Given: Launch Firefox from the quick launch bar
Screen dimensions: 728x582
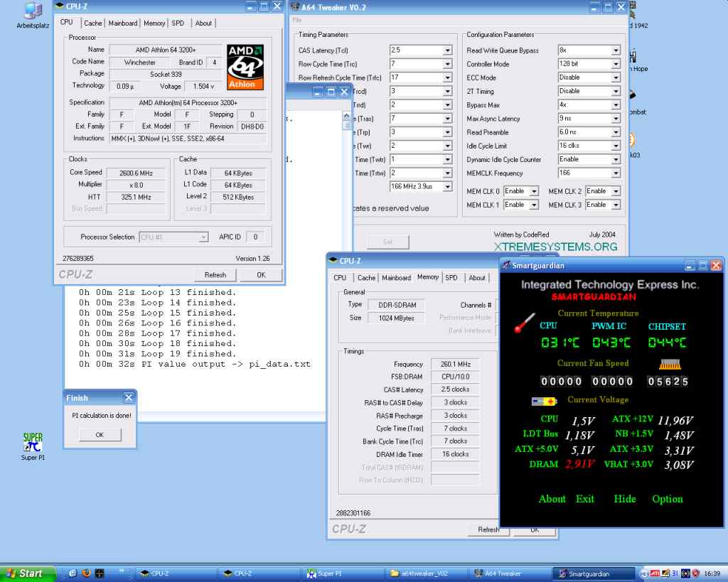Looking at the screenshot, I should point(86,573).
